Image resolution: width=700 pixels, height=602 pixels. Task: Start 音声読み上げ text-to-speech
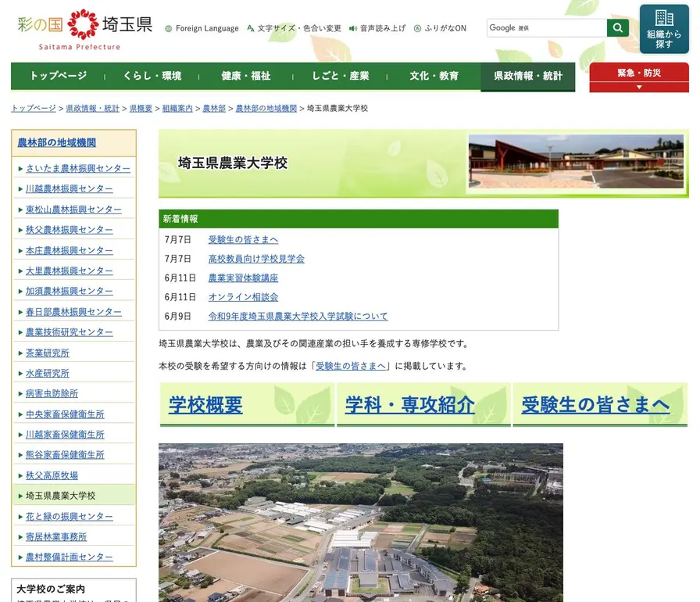coord(383,28)
